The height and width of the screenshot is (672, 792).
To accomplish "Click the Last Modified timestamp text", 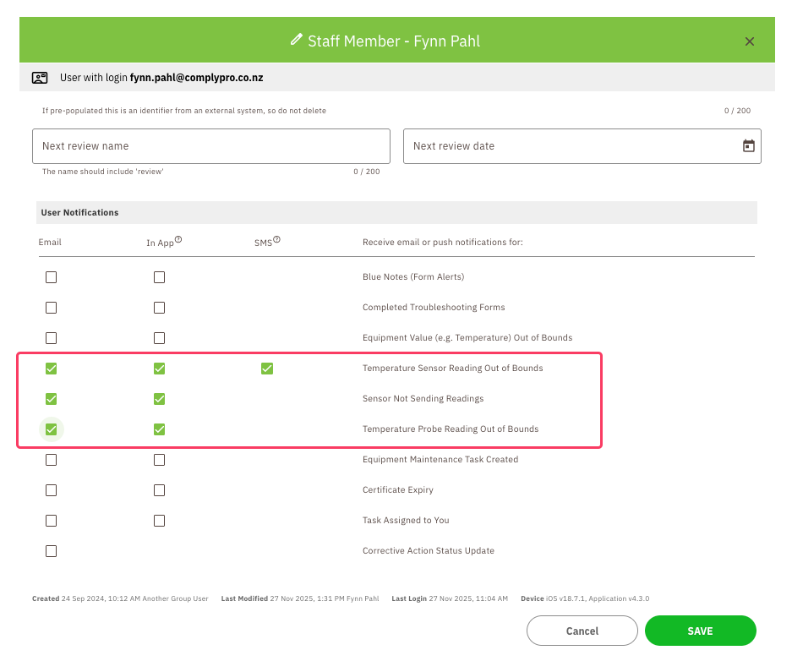I will [x=300, y=598].
